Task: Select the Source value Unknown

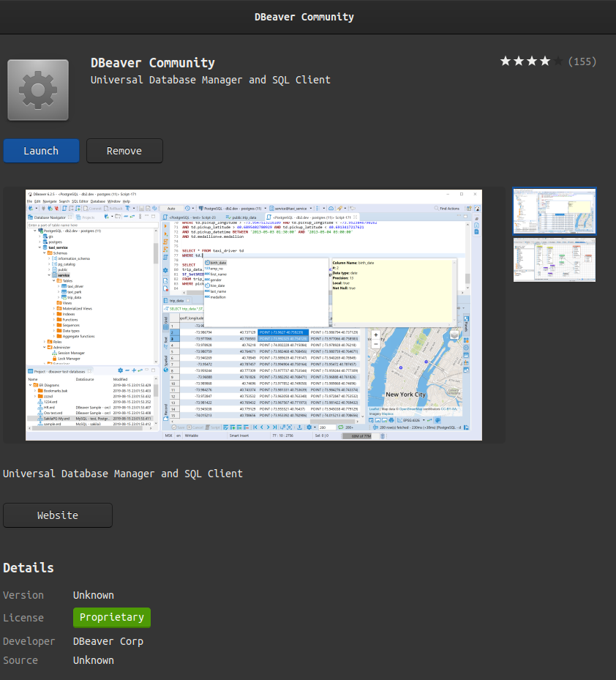Action: click(x=93, y=660)
